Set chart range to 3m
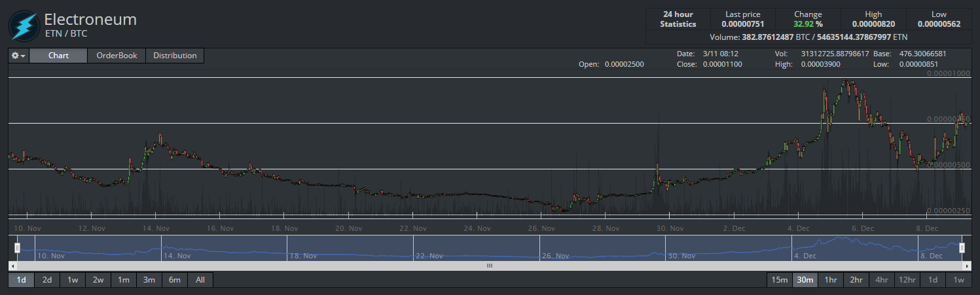Viewport: 980px width, 295px height. [149, 280]
